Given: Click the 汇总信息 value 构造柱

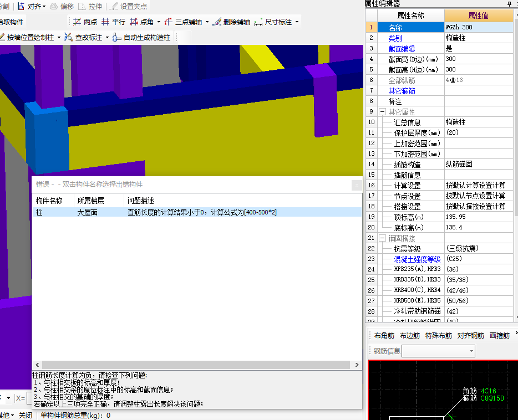Looking at the screenshot, I should click(479, 122).
